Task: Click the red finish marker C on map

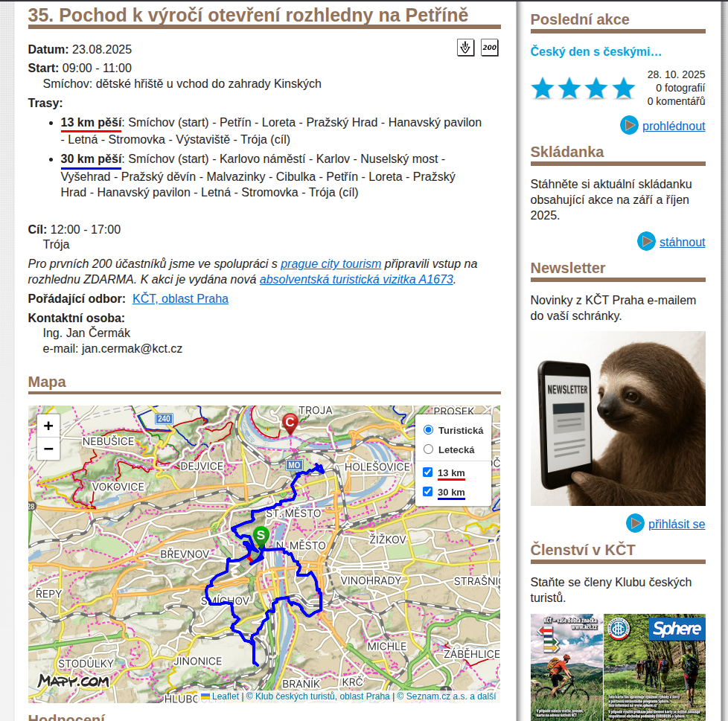Action: [x=290, y=423]
